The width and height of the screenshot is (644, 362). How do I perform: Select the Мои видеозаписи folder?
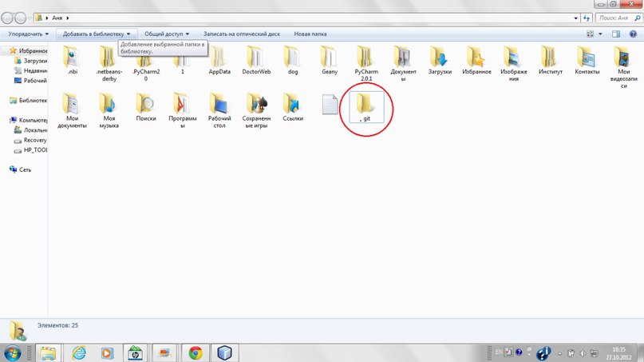point(623,67)
